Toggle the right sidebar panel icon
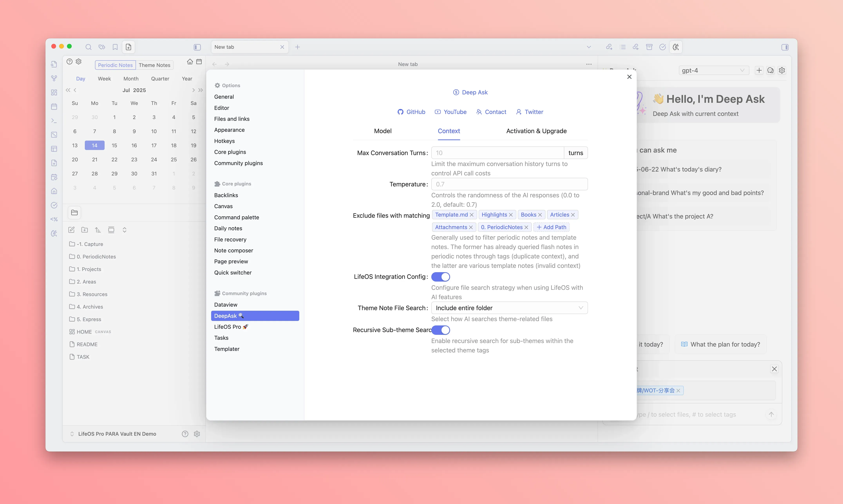843x504 pixels. 785,47
